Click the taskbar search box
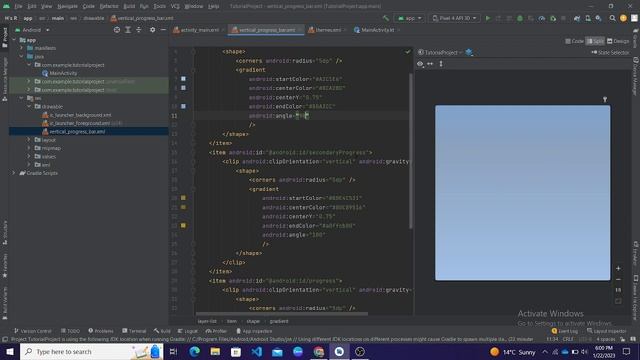Screen dimensions: 640x360 [x=91, y=351]
